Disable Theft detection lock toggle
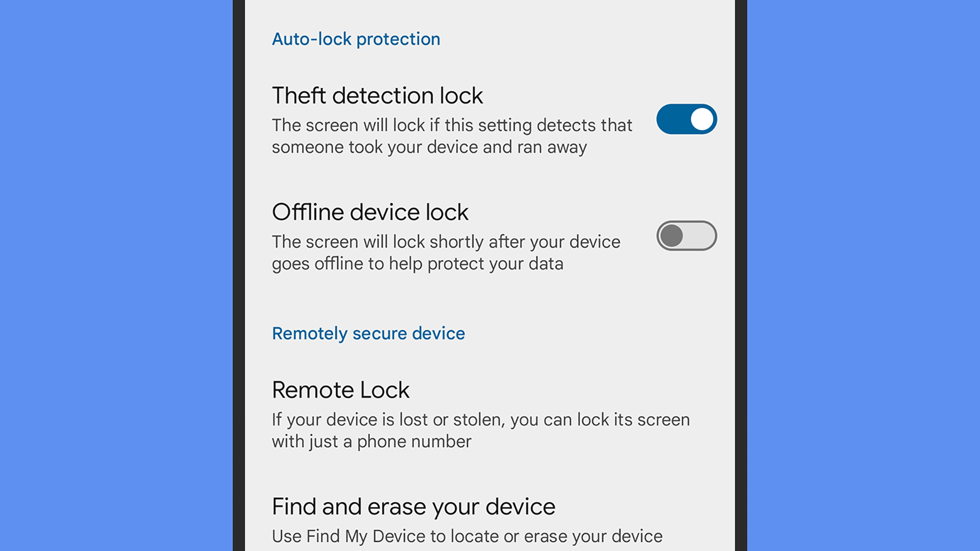980x551 pixels. pyautogui.click(x=686, y=120)
